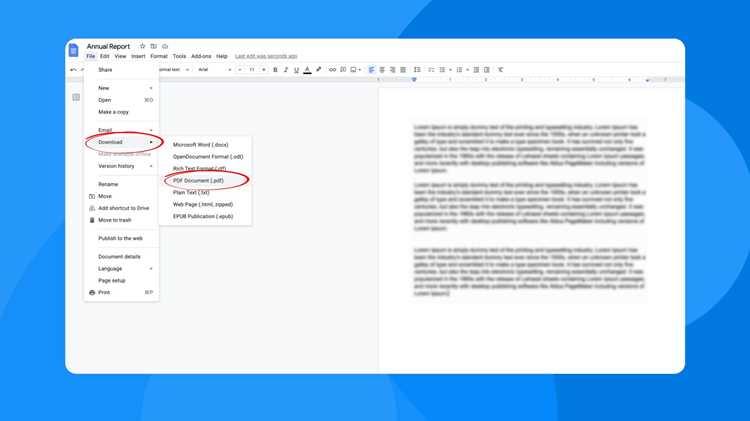Choose Open in the File menu

[x=121, y=100]
